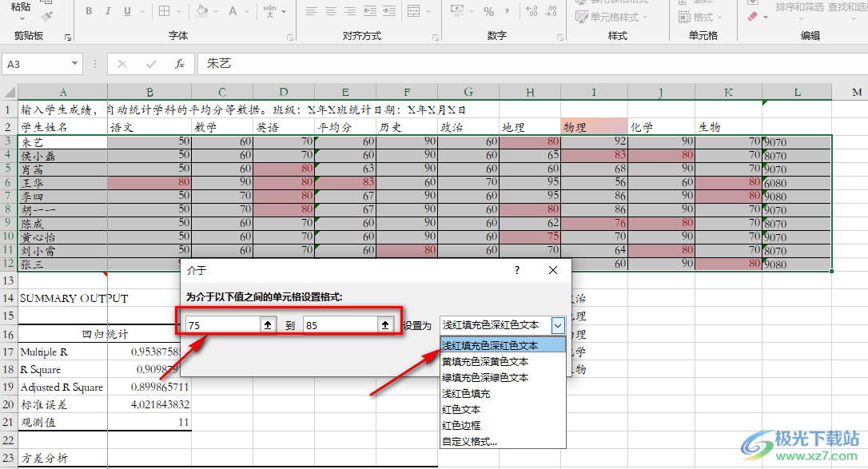This screenshot has height=469, width=868.
Task: Open the 剪贴板 clipboard dialog launcher
Action: coord(67,37)
